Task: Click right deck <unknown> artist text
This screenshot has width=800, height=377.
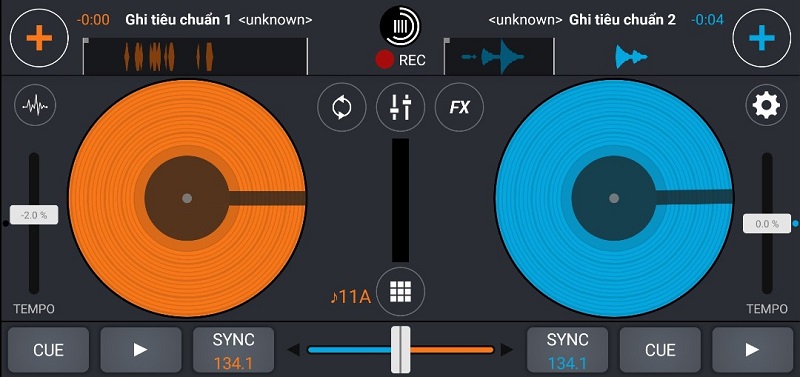Action: click(x=526, y=20)
